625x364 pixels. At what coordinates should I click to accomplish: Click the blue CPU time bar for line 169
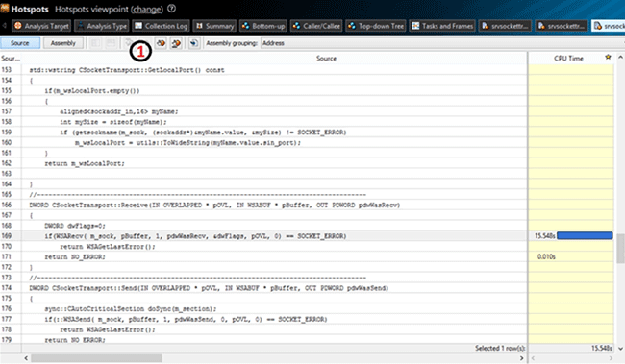coord(585,235)
